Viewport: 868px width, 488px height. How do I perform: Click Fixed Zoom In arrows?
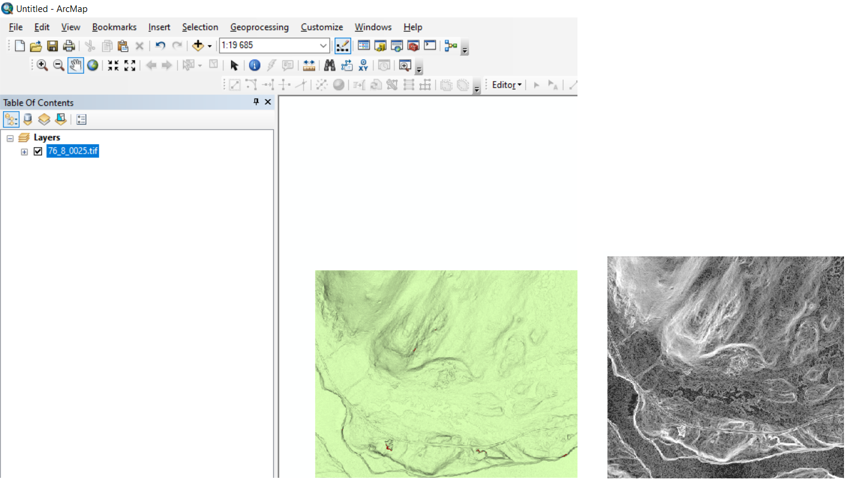pos(113,65)
